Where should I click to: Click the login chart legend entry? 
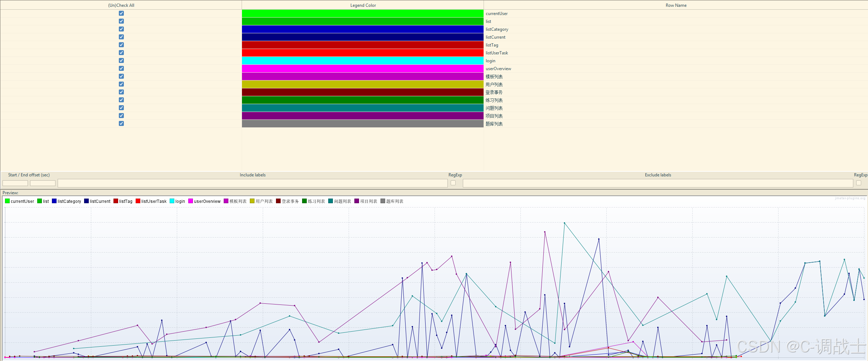(178, 201)
